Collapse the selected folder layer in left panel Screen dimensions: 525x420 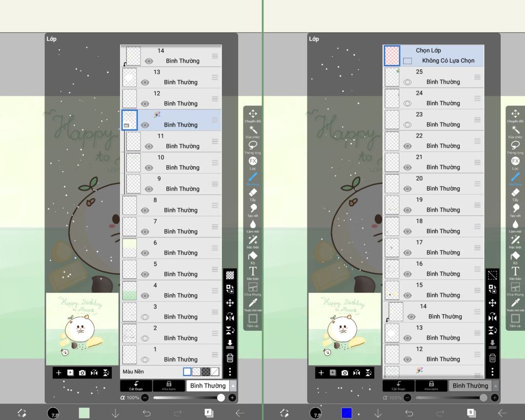(126, 126)
